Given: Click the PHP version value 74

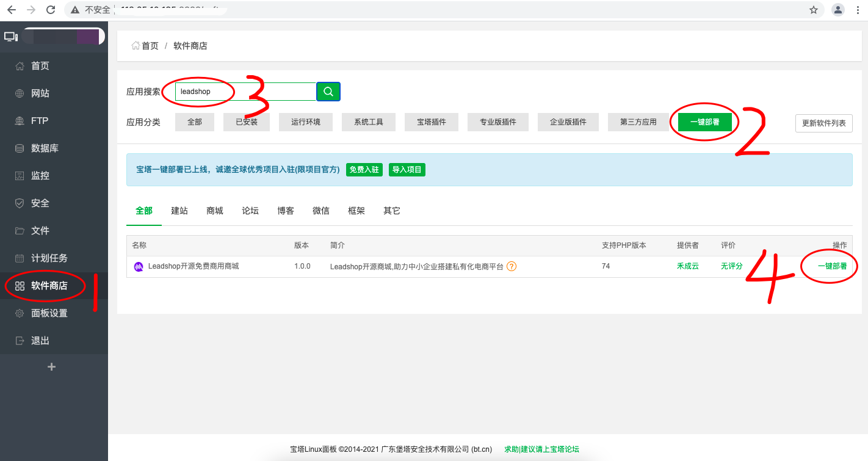Looking at the screenshot, I should tap(606, 266).
